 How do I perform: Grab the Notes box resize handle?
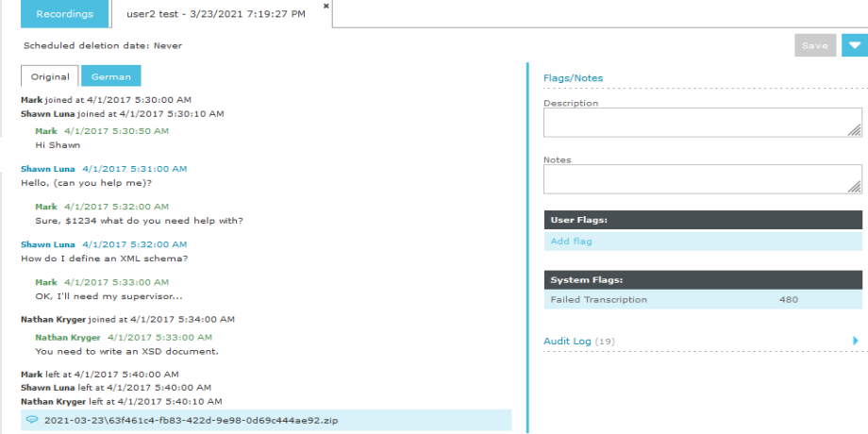click(856, 187)
